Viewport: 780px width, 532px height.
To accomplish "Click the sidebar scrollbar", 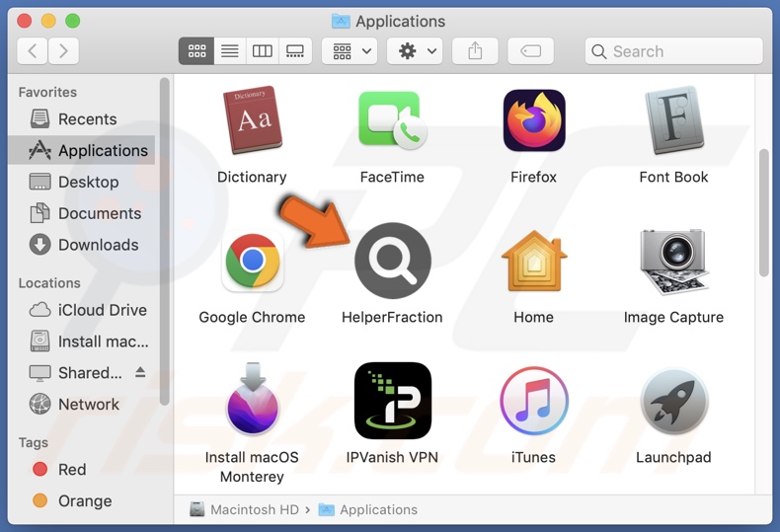I will click(x=165, y=242).
